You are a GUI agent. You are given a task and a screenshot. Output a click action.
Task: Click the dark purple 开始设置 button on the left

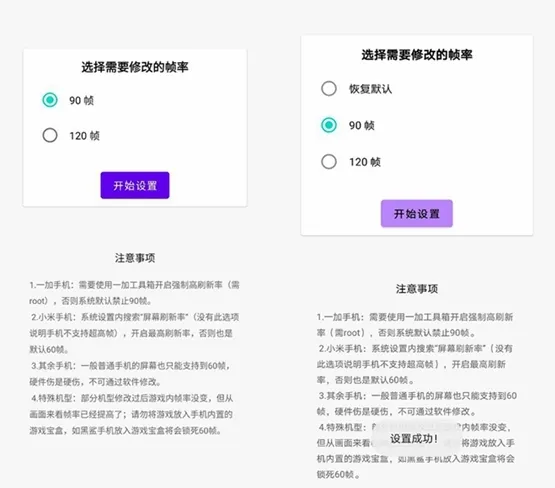135,185
